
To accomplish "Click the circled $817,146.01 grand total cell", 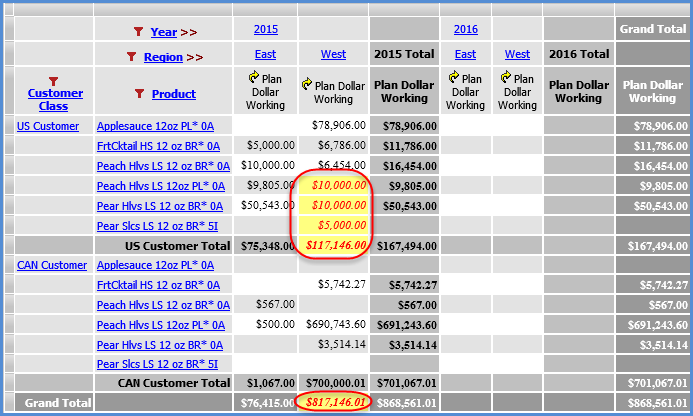I will point(335,402).
